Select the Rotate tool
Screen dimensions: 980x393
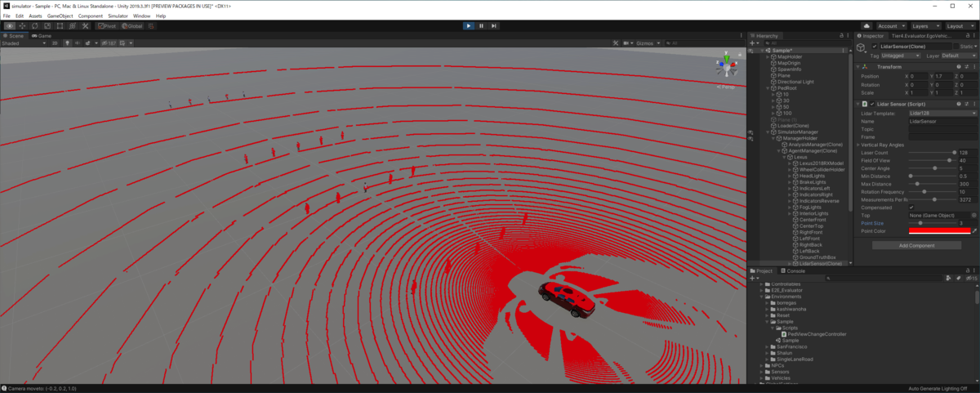coord(35,26)
